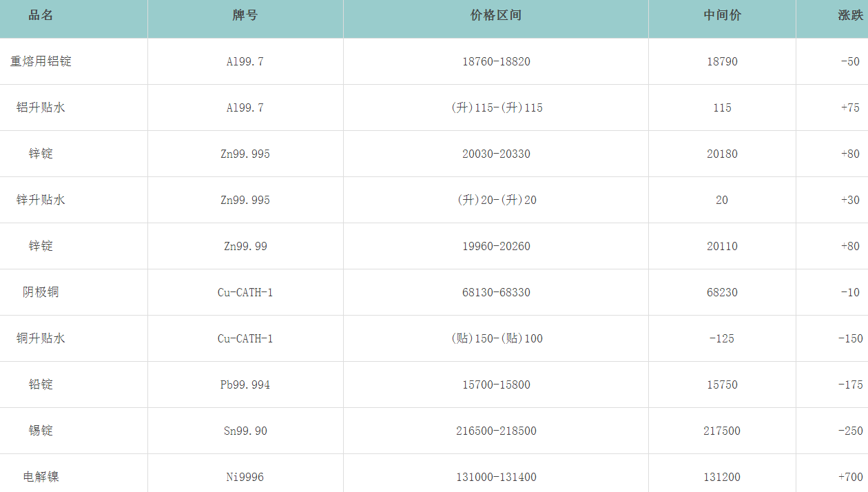
Task: Click the Zn99.99 grade cell
Action: [245, 246]
